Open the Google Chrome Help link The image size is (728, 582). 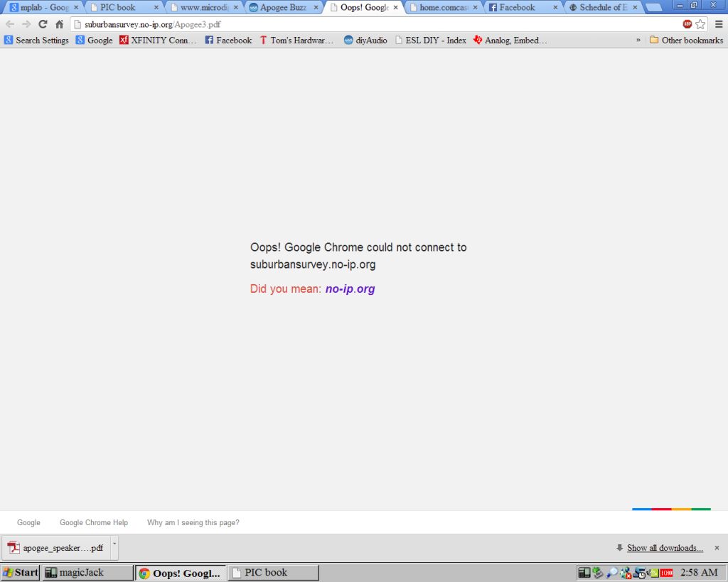coord(94,522)
